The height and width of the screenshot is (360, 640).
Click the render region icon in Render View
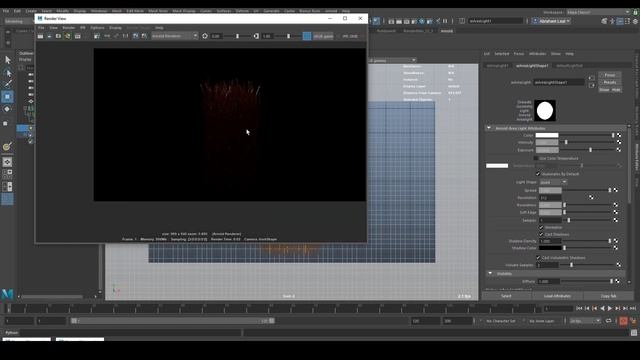(49, 36)
